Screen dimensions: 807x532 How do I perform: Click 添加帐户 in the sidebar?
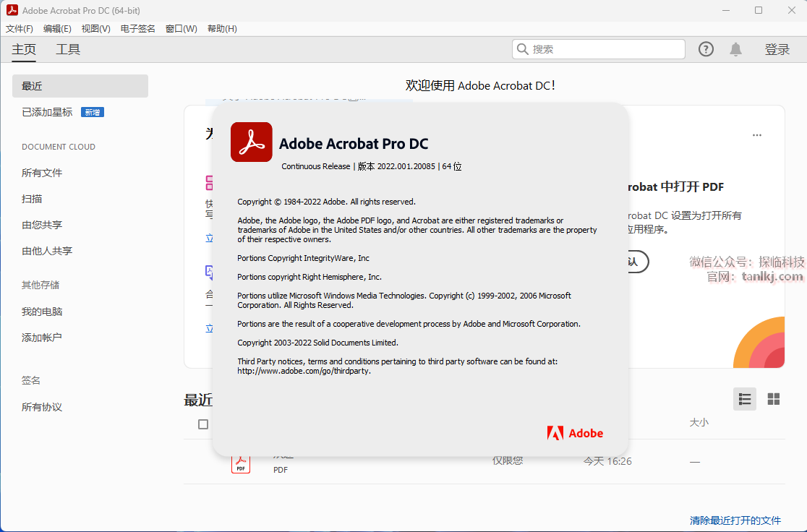(x=42, y=338)
